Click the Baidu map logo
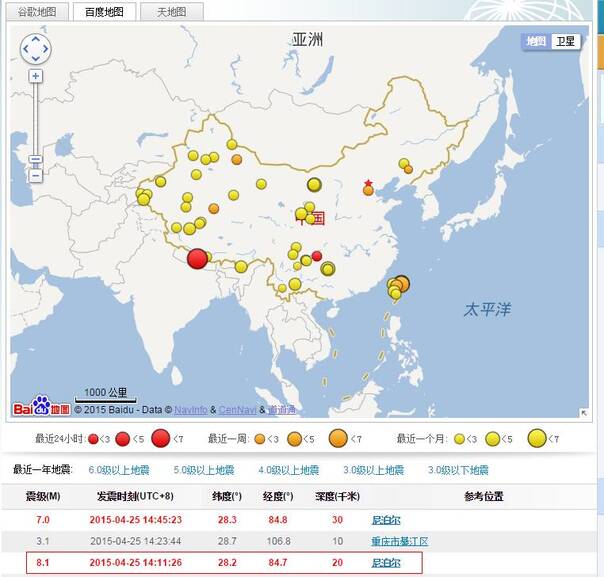The height and width of the screenshot is (577, 604). click(x=41, y=407)
